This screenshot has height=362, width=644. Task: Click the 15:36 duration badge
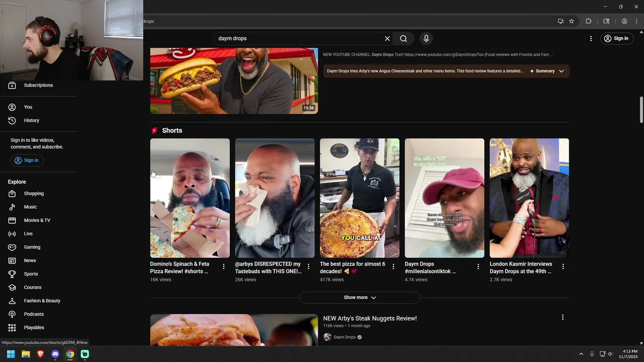click(308, 108)
